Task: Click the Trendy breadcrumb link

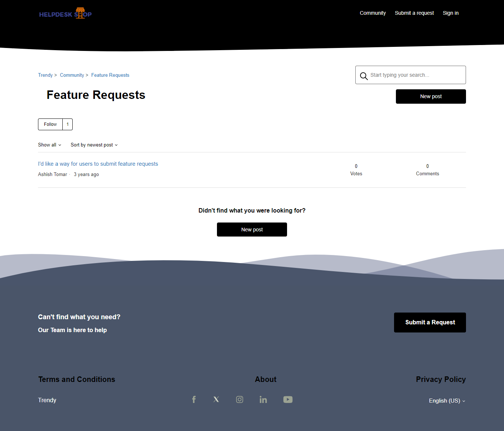Action: pos(45,75)
